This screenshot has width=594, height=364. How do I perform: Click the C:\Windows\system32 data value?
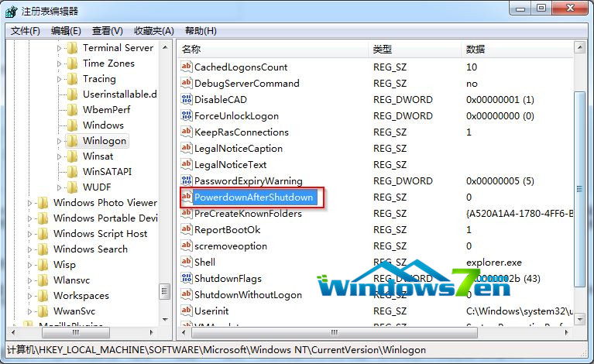(520, 311)
